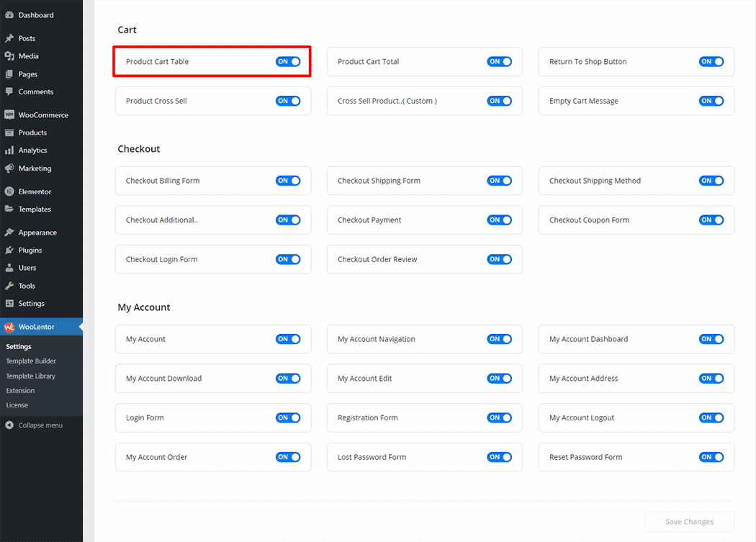Click the Media icon in sidebar
Screen dimensions: 756x542
click(9, 56)
